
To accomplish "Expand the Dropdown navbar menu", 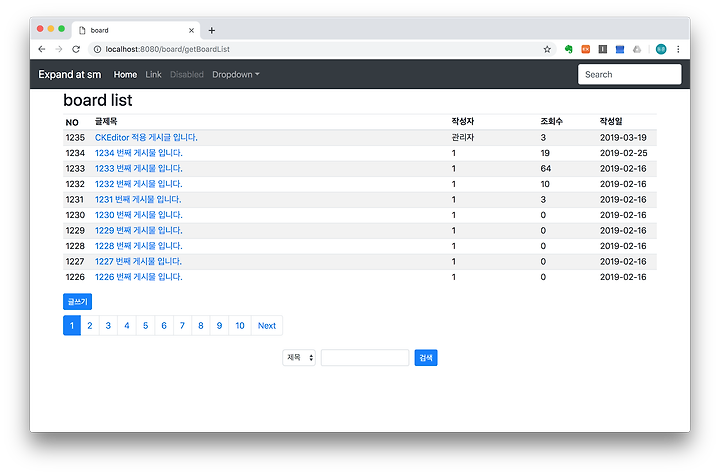I will tap(236, 74).
